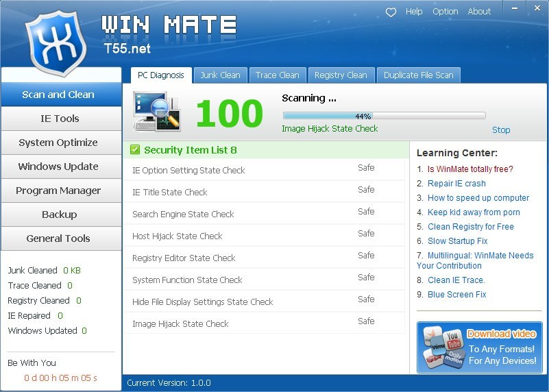Click the 'Junk Cleaned 0 KB' statistic

tap(44, 270)
